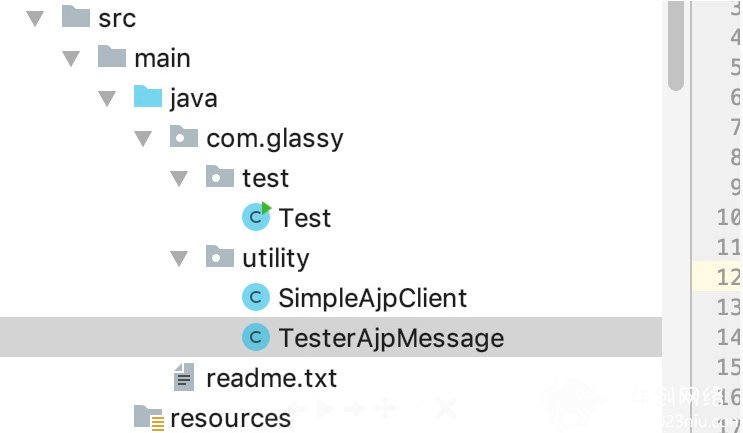Viewport: 743px width, 433px height.
Task: Collapse the test package arrow
Action: click(x=179, y=179)
